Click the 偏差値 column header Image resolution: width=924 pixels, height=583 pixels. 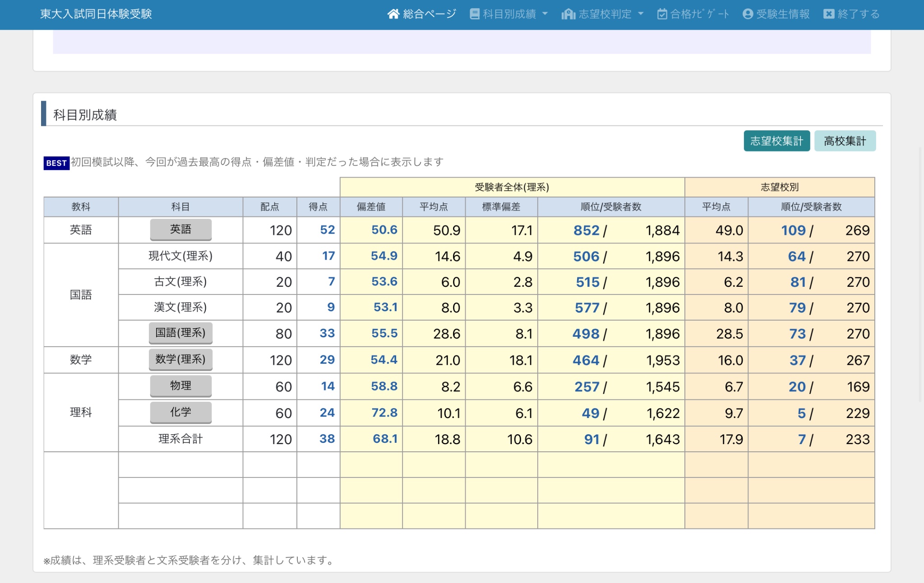pos(371,207)
